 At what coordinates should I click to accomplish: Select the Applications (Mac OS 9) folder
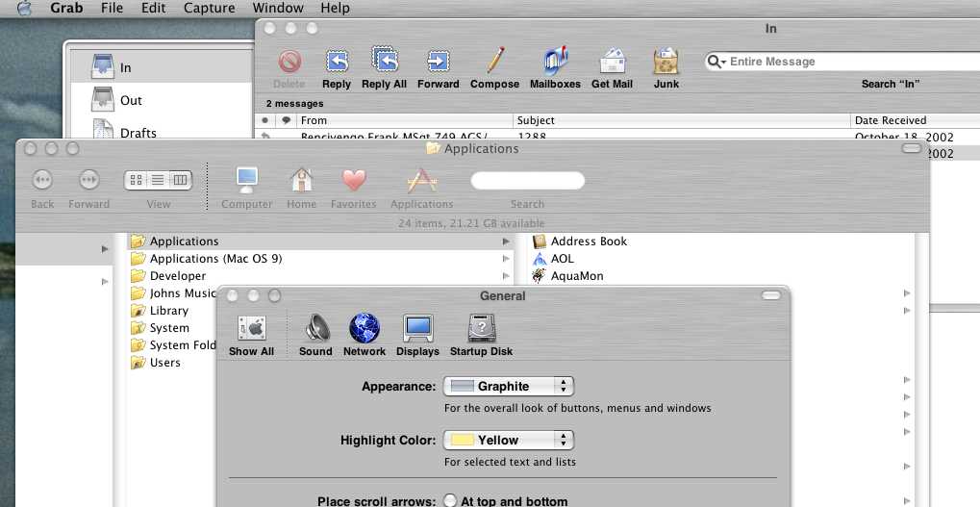(x=206, y=258)
